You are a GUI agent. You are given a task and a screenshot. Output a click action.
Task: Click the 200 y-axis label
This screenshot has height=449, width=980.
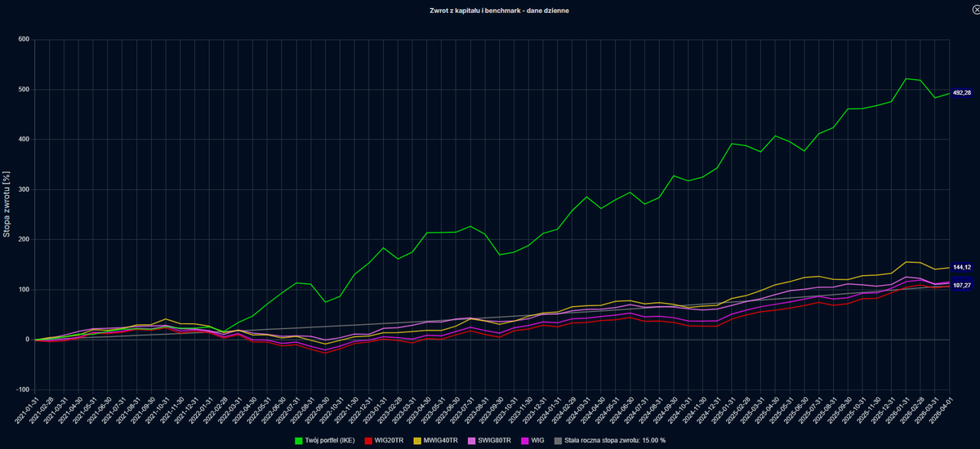point(24,239)
